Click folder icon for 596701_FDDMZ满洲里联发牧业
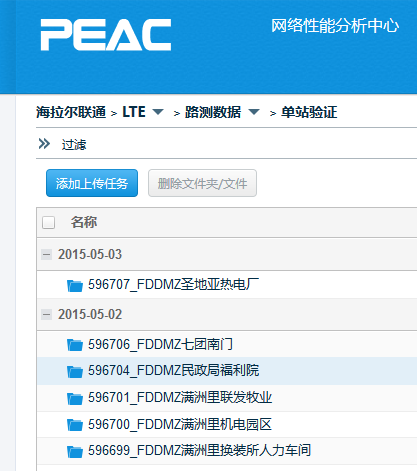 75,398
